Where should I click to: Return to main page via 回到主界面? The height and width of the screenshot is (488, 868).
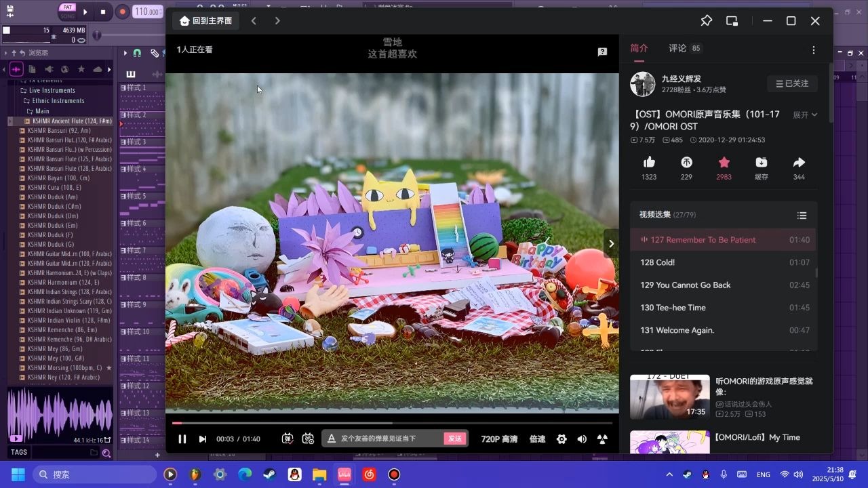[205, 21]
